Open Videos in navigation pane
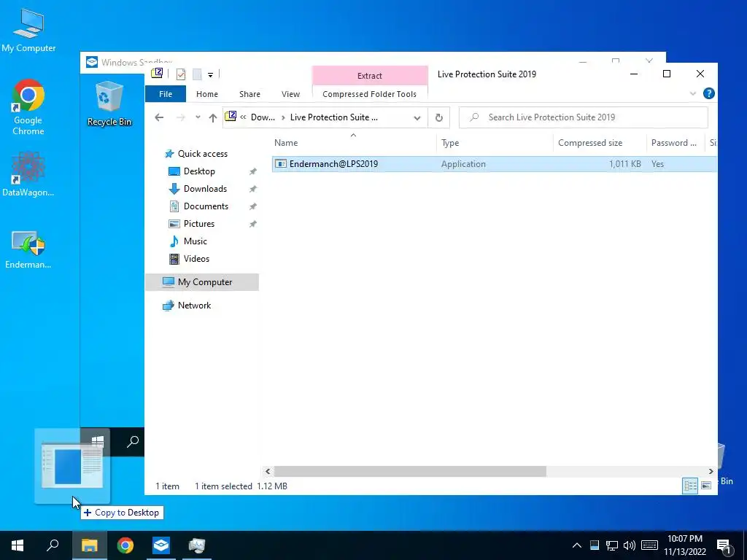747x560 pixels. [x=196, y=259]
